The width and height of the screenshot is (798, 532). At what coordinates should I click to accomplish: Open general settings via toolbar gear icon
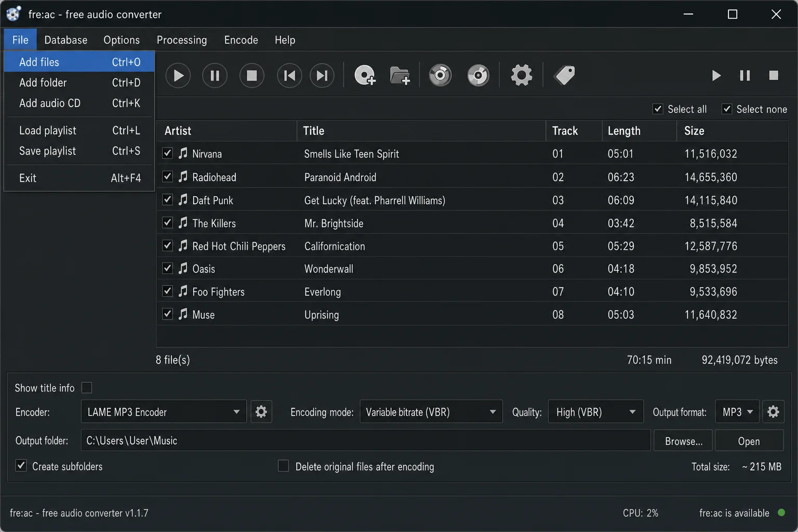[x=522, y=75]
